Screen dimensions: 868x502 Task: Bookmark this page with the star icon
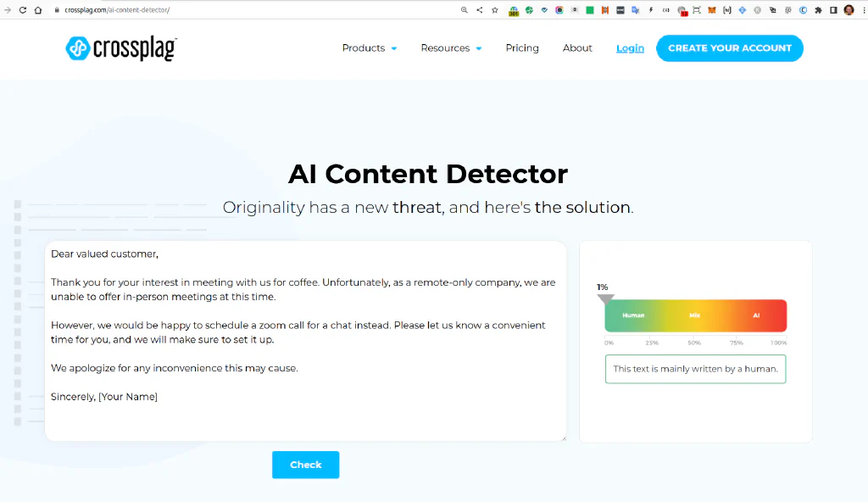tap(495, 10)
